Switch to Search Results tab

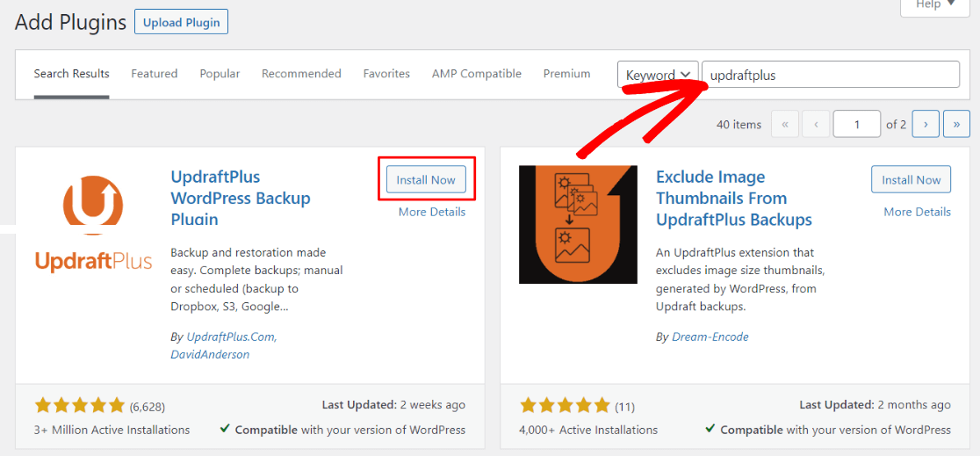71,74
